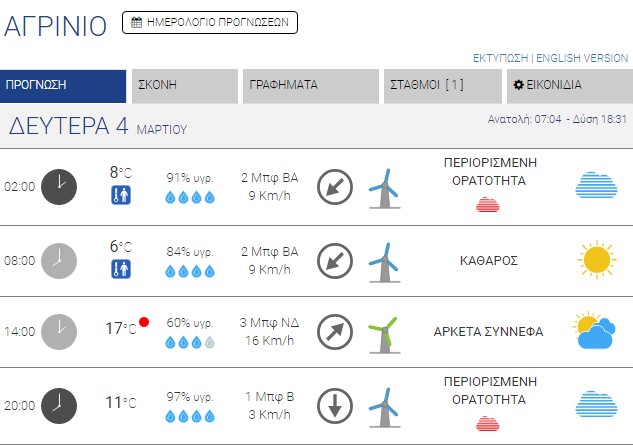Click the wind direction arrow at 14:00

pyautogui.click(x=335, y=331)
